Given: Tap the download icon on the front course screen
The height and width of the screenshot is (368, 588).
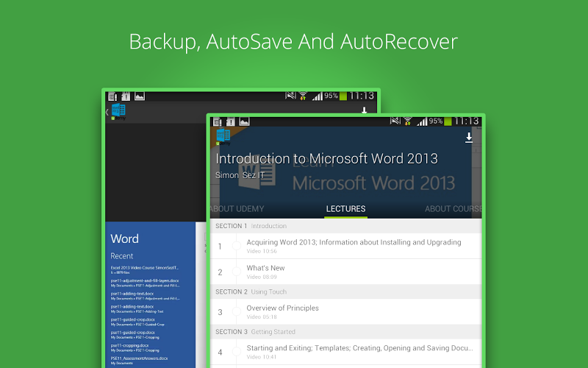Looking at the screenshot, I should tap(468, 138).
